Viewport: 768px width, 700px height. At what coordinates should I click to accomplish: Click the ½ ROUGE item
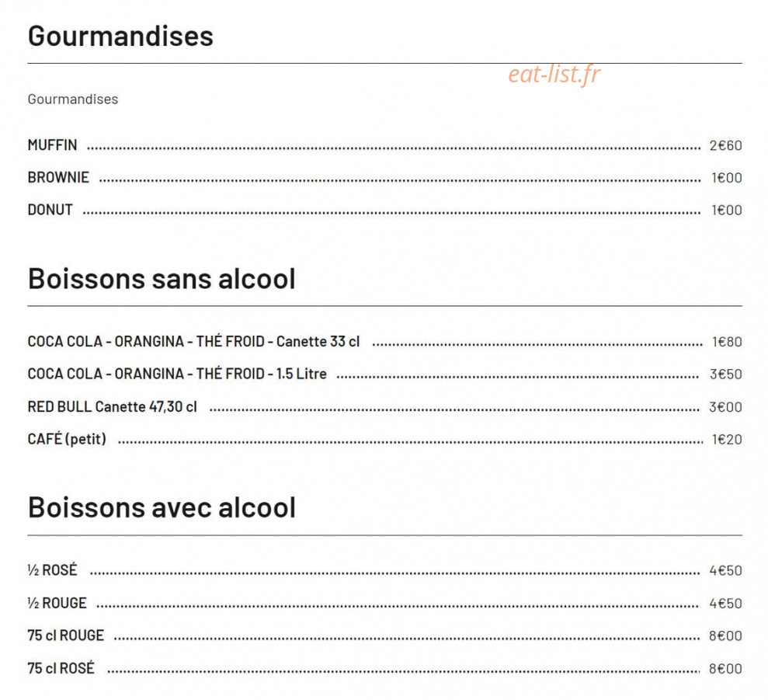(x=57, y=603)
